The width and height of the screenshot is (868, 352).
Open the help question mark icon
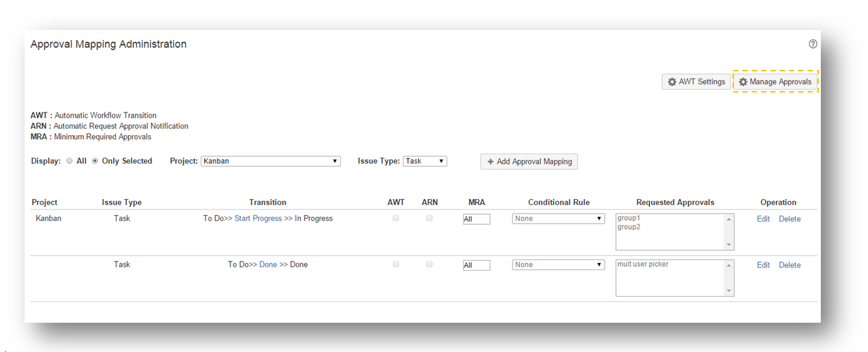coord(813,44)
